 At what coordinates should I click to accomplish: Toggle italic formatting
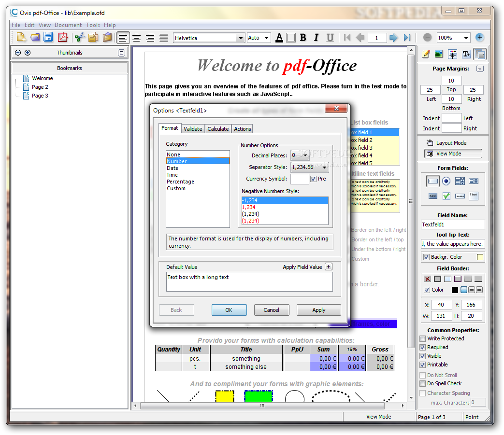pos(317,38)
